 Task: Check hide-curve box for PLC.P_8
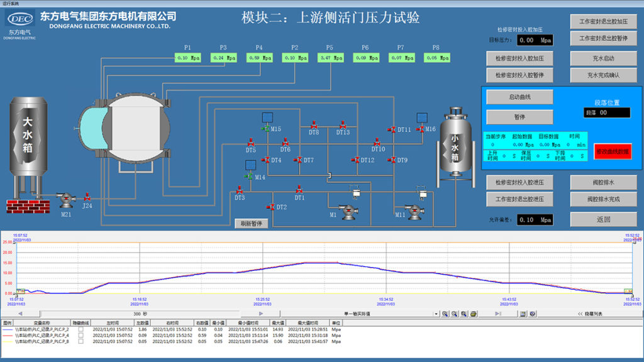[81, 341]
